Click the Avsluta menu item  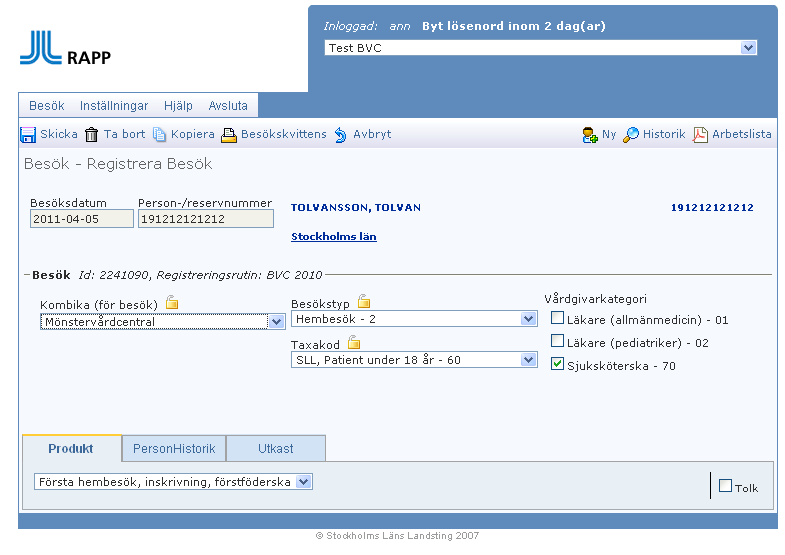pos(228,106)
